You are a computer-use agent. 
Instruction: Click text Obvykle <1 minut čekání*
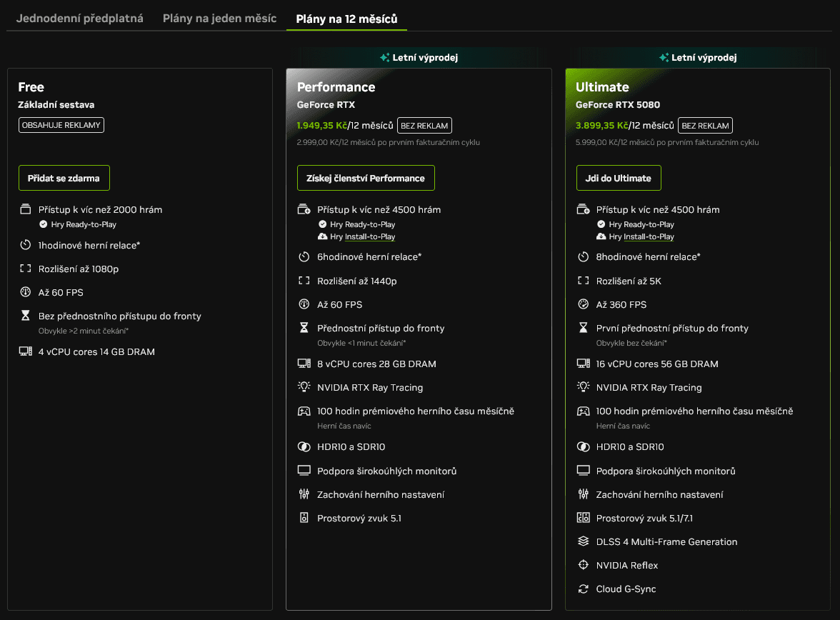[x=361, y=342]
